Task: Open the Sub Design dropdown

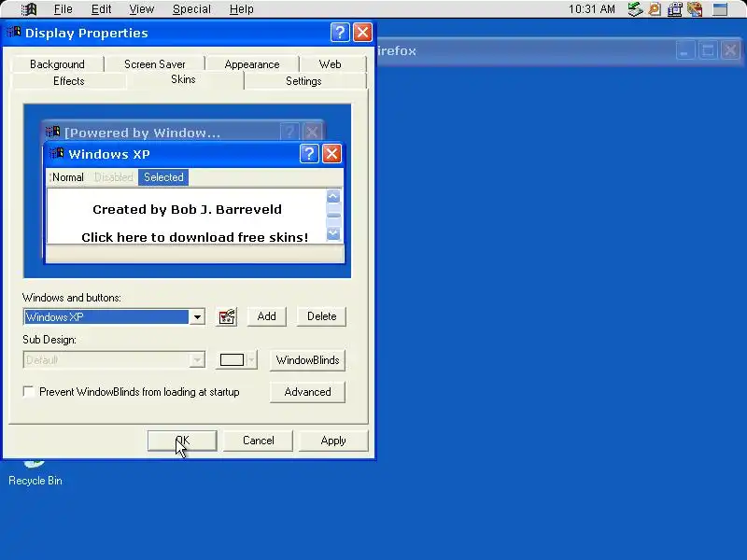Action: (114, 360)
